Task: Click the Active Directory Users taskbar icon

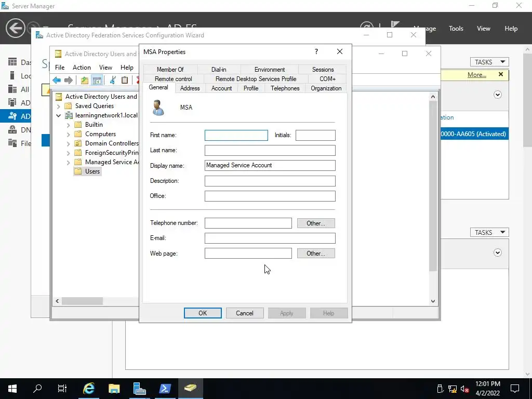Action: click(x=190, y=389)
